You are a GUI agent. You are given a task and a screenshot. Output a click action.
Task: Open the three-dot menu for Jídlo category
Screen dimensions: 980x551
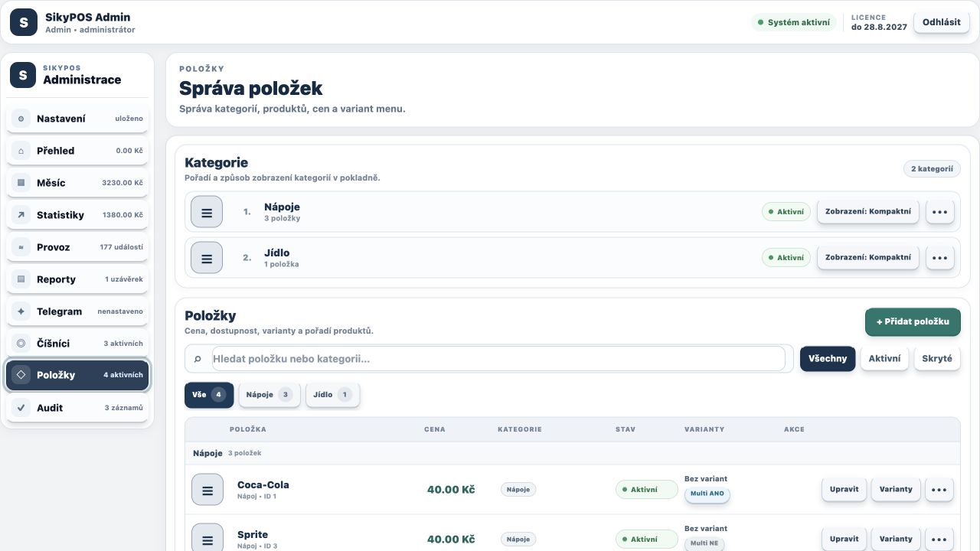(940, 258)
